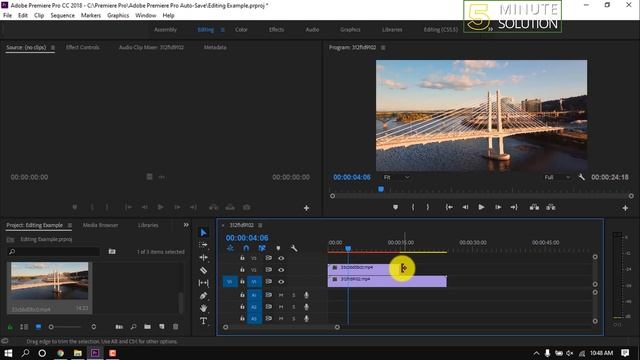Move Program monitor playhead scrubber

pyautogui.click(x=381, y=189)
